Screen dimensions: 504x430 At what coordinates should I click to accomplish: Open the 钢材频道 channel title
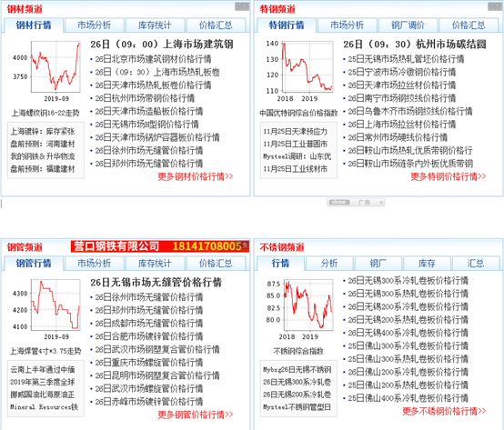coord(25,9)
